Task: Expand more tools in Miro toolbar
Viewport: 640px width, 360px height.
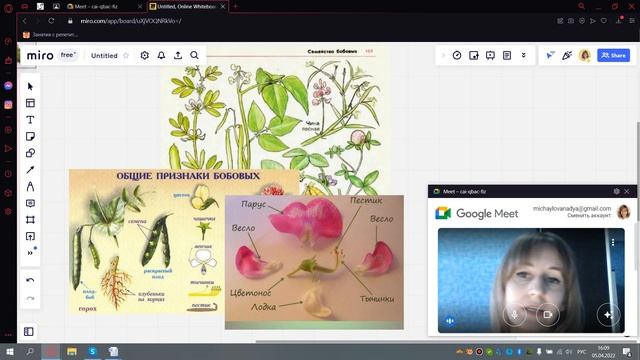Action: point(30,253)
